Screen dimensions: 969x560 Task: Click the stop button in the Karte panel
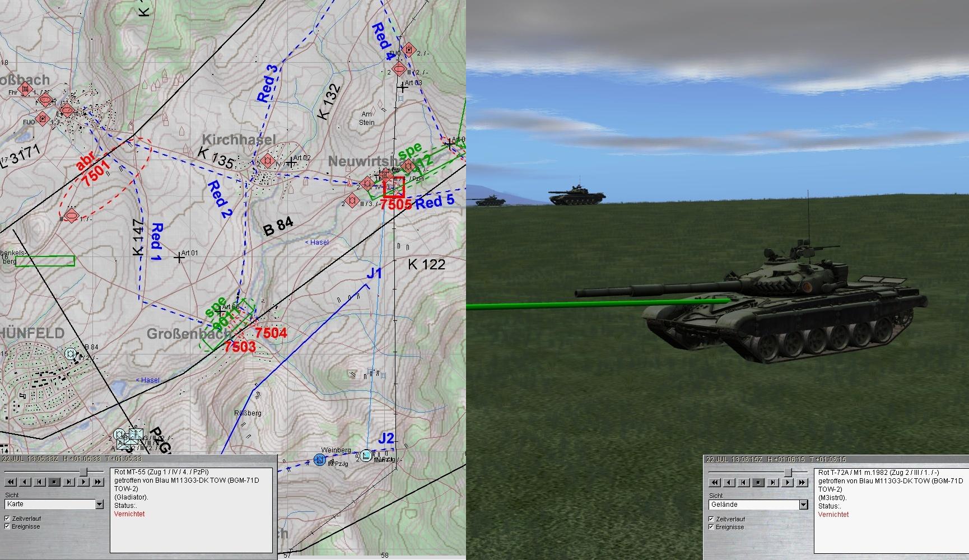click(54, 482)
